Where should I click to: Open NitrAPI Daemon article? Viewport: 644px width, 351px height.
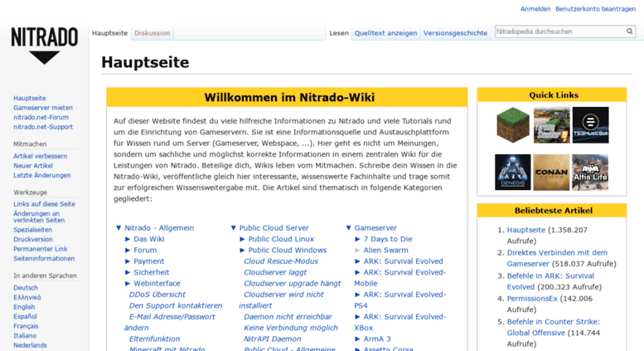coord(273,339)
